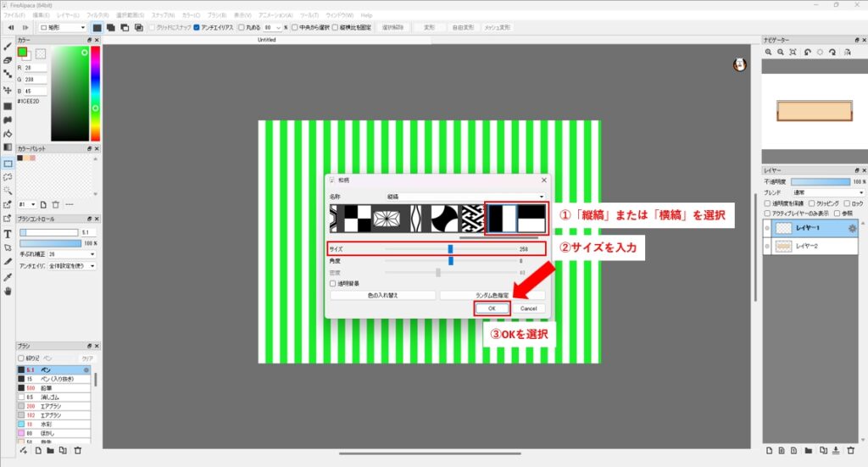Click the trash icon in color palette
The height and width of the screenshot is (467, 868).
point(56,204)
